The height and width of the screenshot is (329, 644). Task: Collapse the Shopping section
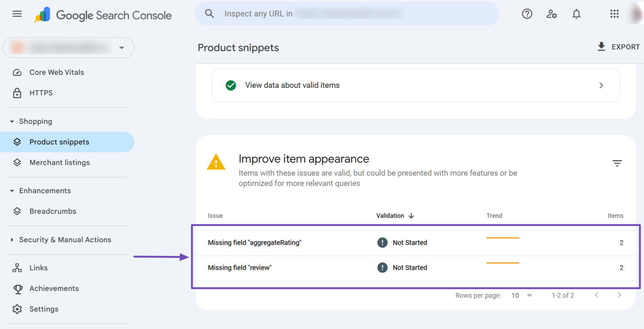pos(12,121)
